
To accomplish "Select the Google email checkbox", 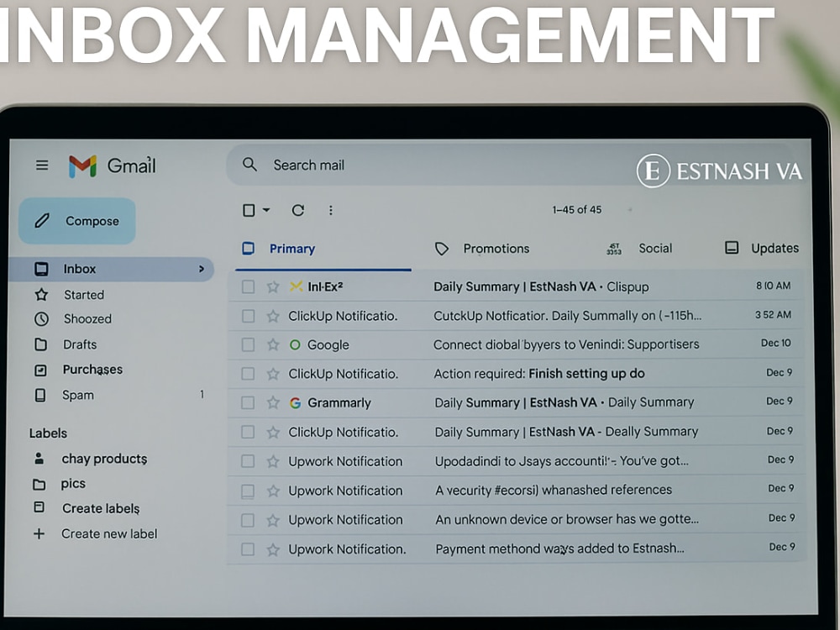I will pyautogui.click(x=248, y=344).
